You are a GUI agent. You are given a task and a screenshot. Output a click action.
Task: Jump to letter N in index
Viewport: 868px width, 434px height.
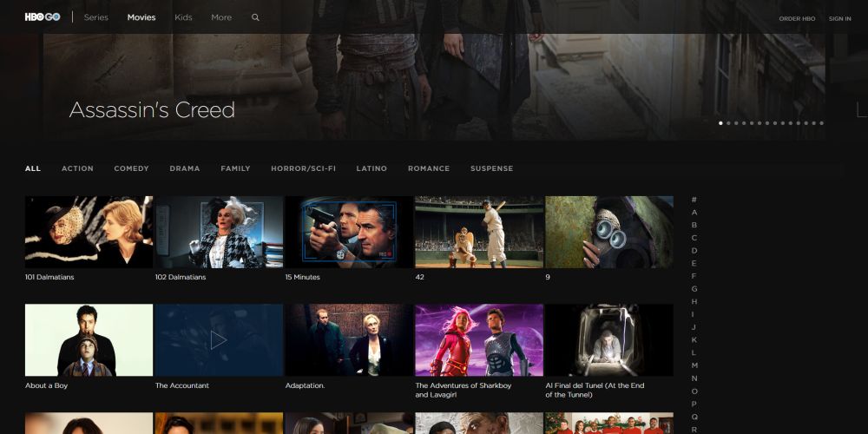pyautogui.click(x=694, y=378)
